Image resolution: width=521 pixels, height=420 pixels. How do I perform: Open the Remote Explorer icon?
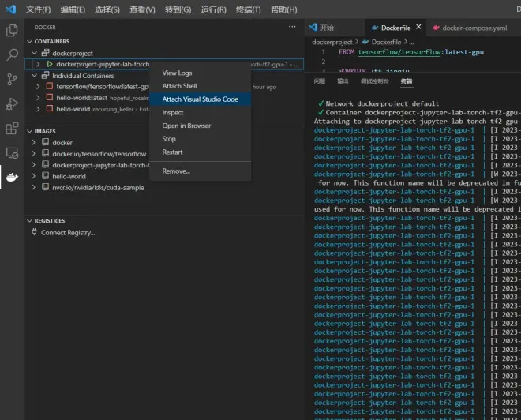pyautogui.click(x=12, y=153)
